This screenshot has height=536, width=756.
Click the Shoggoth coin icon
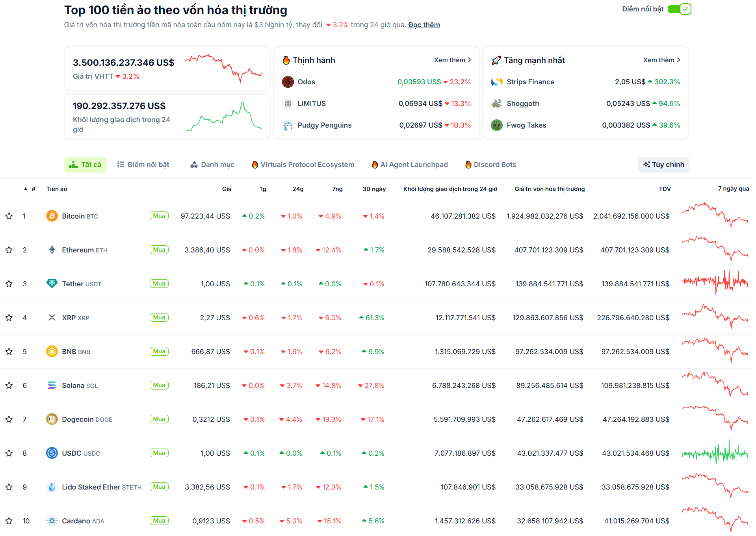tap(497, 104)
